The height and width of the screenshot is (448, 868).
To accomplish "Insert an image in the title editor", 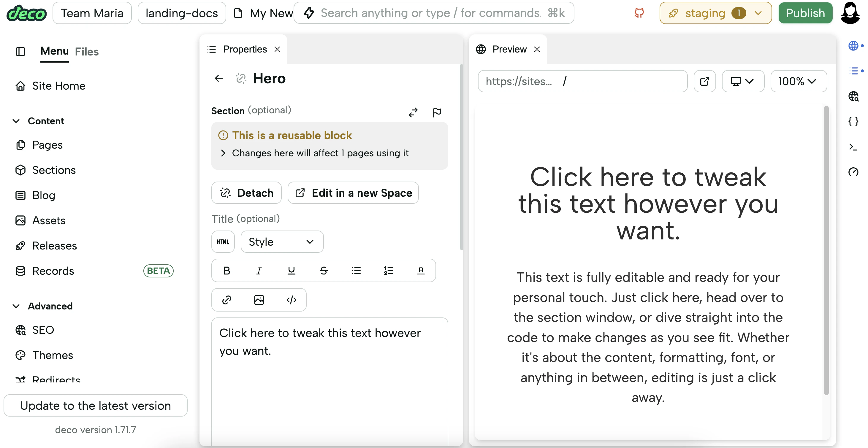I will [259, 300].
